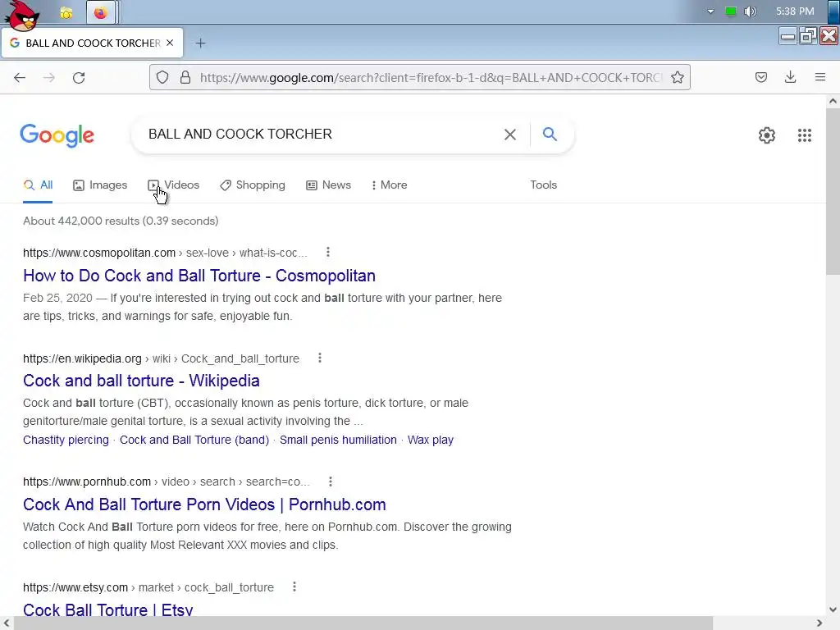Open the Firefox downloads panel
This screenshot has width=840, height=630.
(790, 78)
